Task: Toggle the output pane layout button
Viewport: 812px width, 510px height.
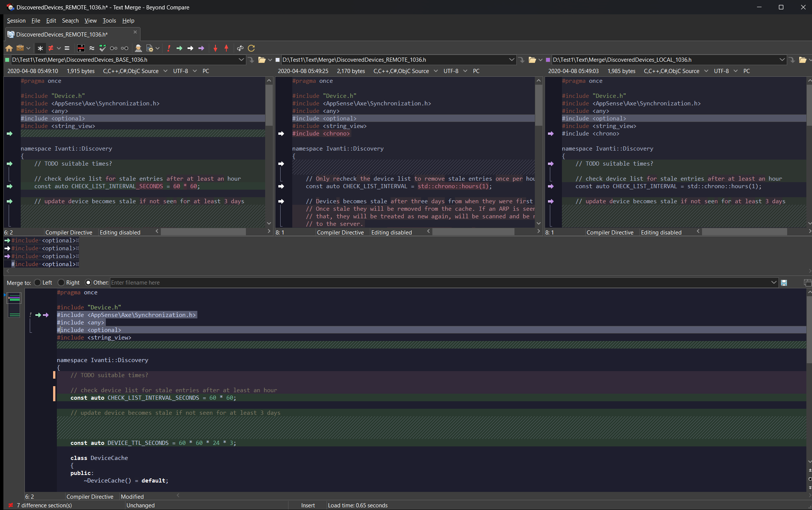Action: tap(807, 283)
